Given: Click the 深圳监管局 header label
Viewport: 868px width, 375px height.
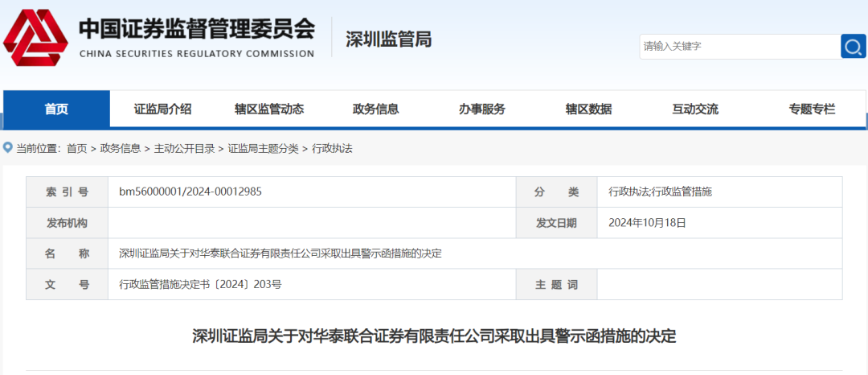Looking at the screenshot, I should [x=389, y=40].
